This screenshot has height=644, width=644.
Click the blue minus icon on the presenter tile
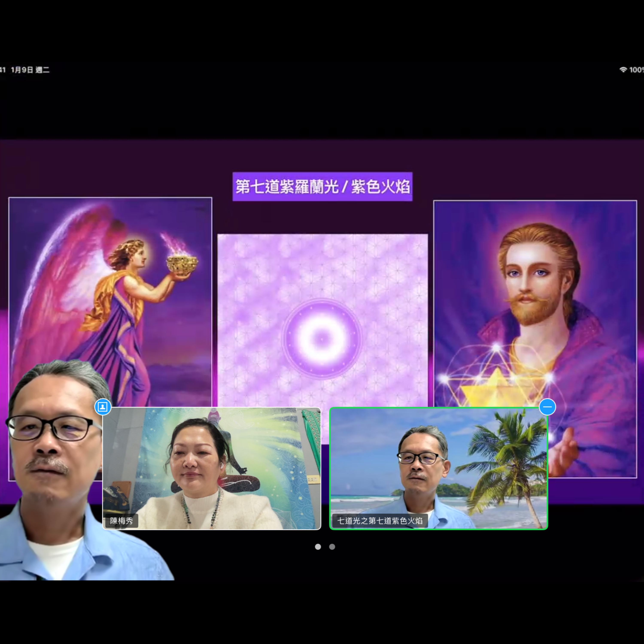click(547, 407)
